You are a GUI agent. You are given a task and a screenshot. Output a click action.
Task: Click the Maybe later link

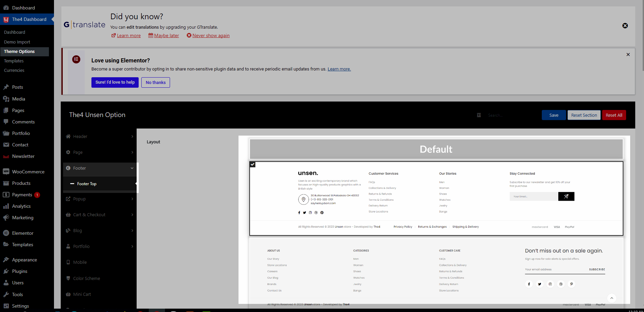click(167, 35)
